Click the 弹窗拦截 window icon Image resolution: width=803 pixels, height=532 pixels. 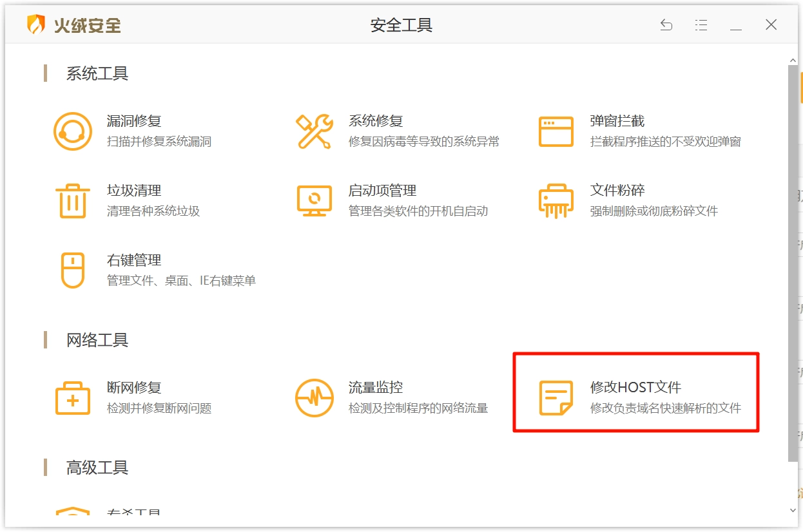(x=556, y=131)
